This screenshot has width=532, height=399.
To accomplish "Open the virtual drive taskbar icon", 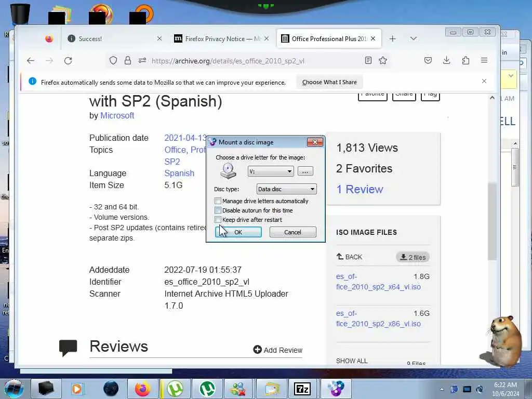I will point(336,389).
